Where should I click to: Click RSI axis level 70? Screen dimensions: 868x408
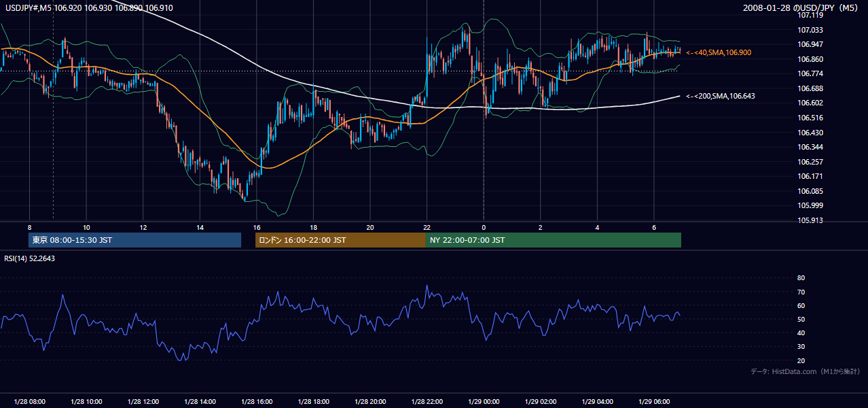[x=801, y=292]
